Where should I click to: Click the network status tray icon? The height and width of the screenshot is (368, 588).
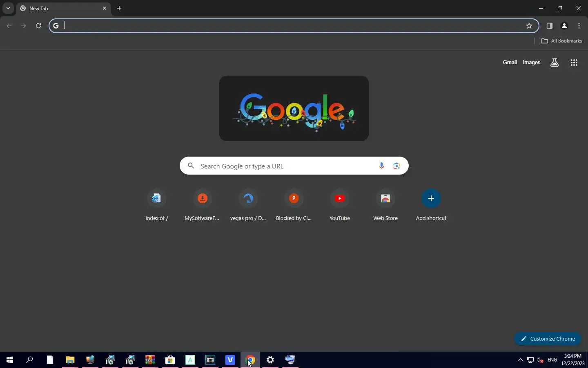530,360
